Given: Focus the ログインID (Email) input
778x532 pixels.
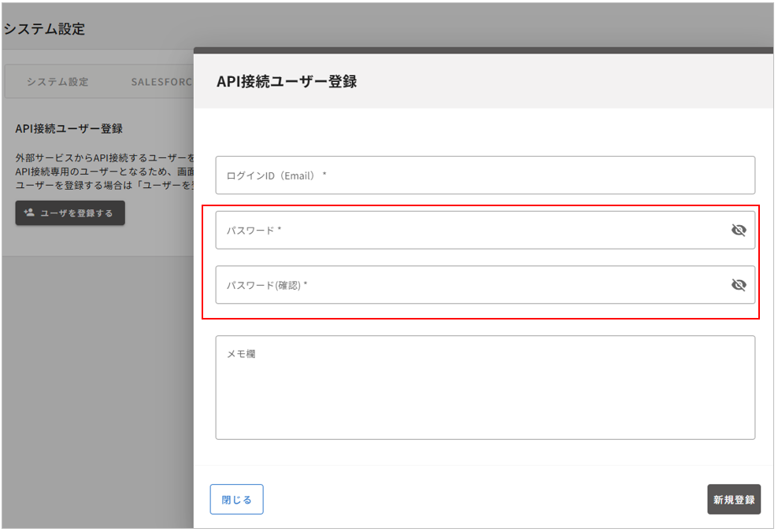Looking at the screenshot, I should tap(484, 175).
